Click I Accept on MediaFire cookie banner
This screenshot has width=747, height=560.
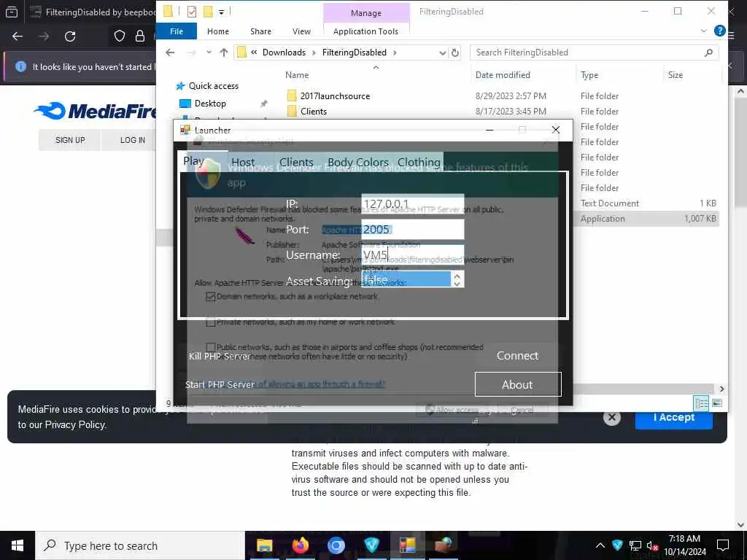click(673, 417)
